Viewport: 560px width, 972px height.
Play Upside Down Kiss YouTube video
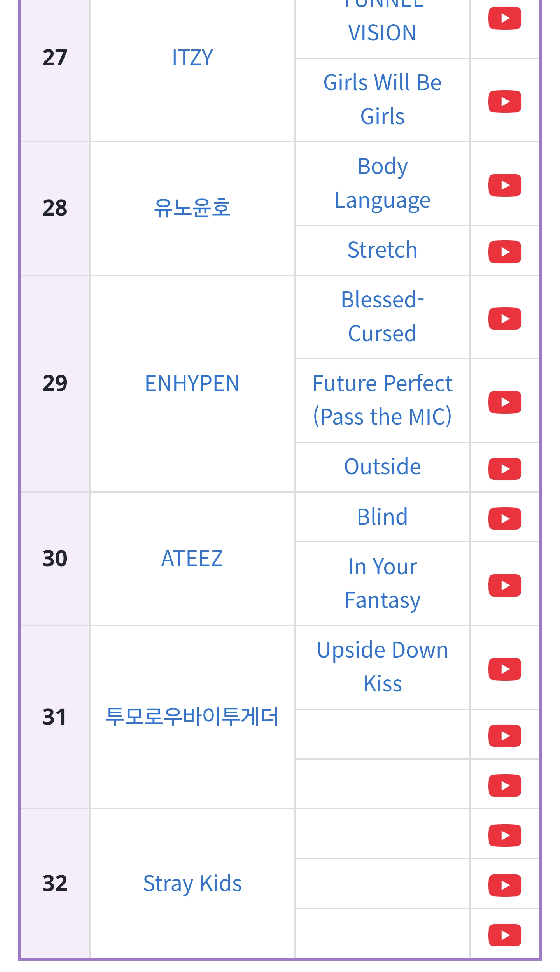coord(504,669)
